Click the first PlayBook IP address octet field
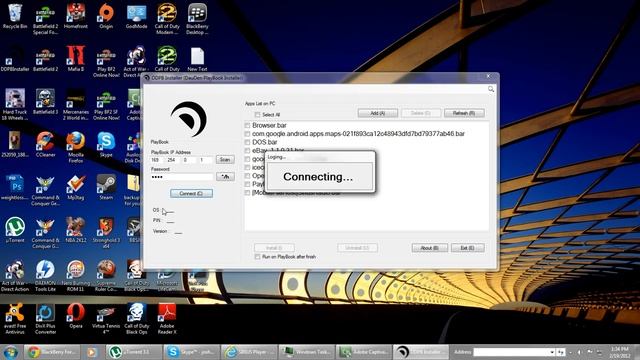The height and width of the screenshot is (360, 640). pos(155,160)
